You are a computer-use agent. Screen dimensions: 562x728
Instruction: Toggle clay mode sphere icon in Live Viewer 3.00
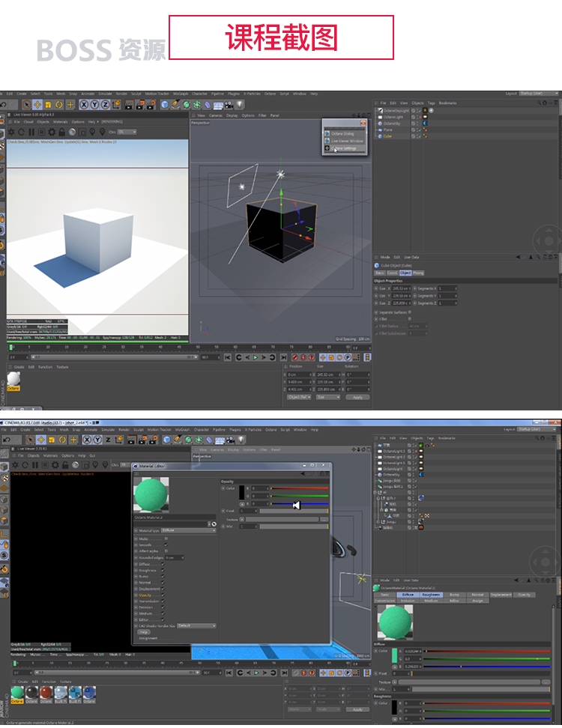[72, 132]
